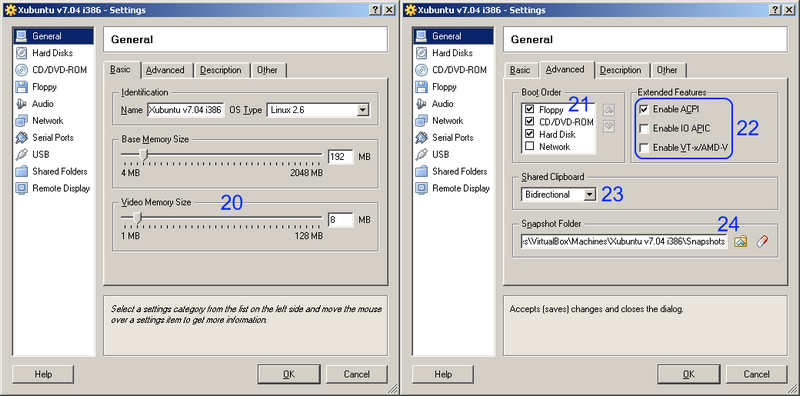Toggle Enable IO APIC checkbox
This screenshot has height=396, width=800.
644,129
